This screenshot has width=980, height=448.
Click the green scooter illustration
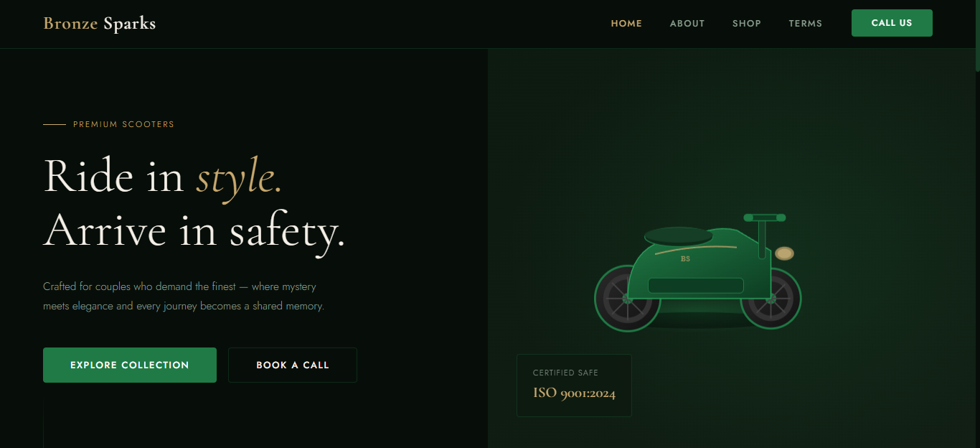click(697, 272)
